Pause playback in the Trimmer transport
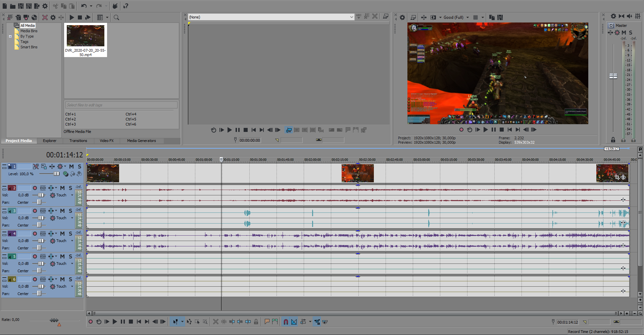Image resolution: width=644 pixels, height=335 pixels. [238, 130]
